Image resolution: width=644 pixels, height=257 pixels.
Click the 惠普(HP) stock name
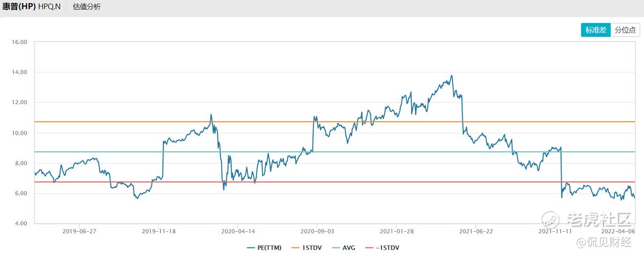[x=19, y=7]
